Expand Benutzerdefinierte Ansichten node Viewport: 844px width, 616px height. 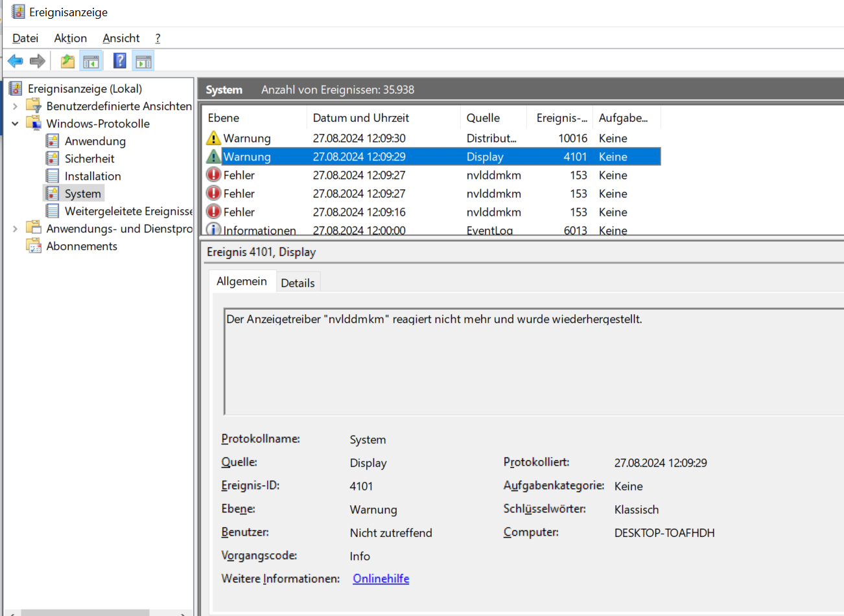coord(15,106)
